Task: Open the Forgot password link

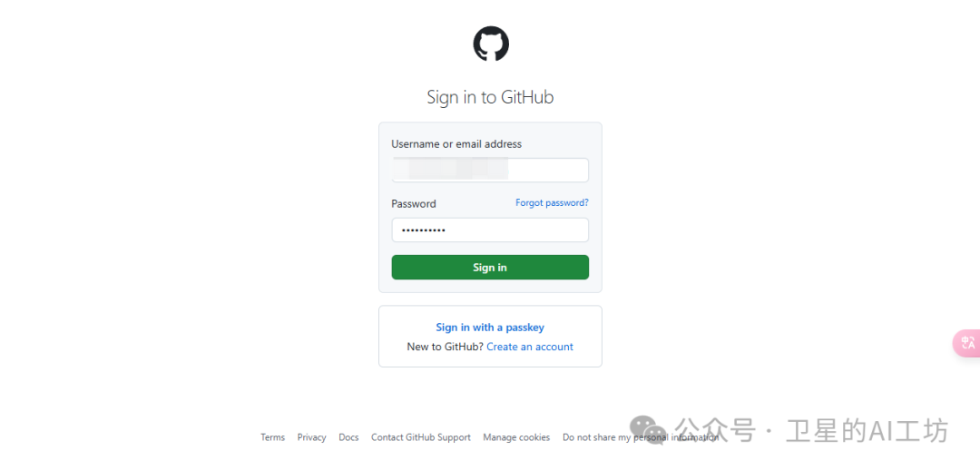Action: 552,203
